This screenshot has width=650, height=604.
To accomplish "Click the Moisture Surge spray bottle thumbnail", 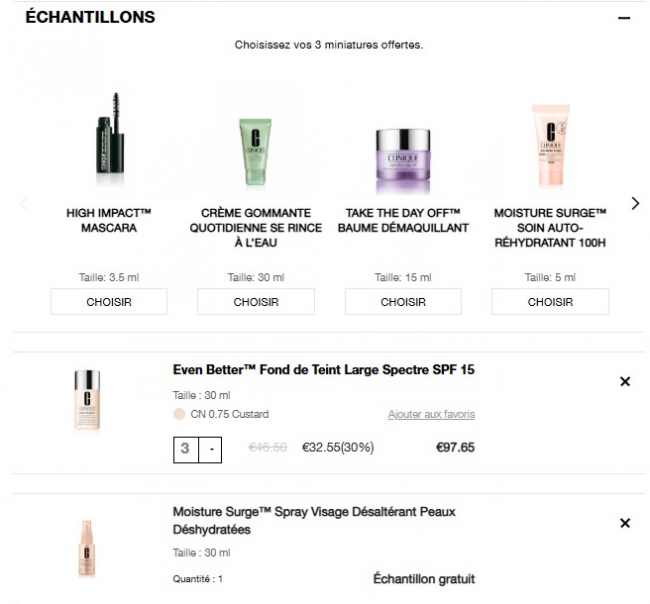I will (87, 549).
